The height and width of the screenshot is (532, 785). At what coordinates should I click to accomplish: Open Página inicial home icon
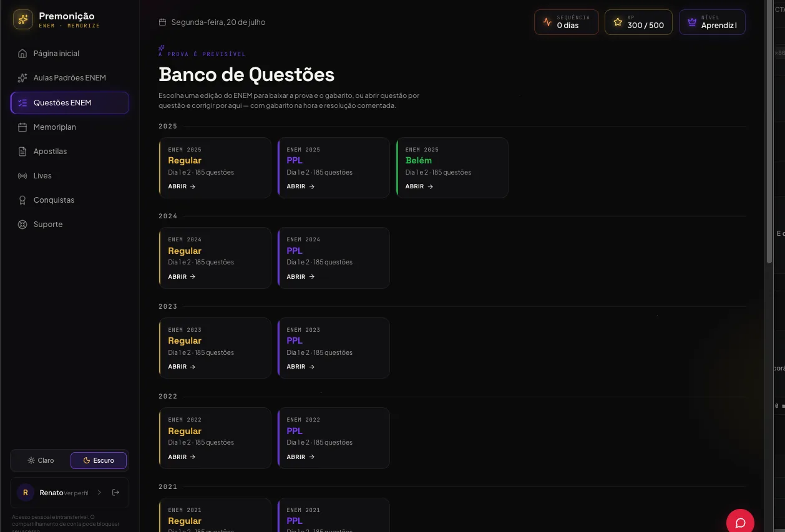click(22, 54)
